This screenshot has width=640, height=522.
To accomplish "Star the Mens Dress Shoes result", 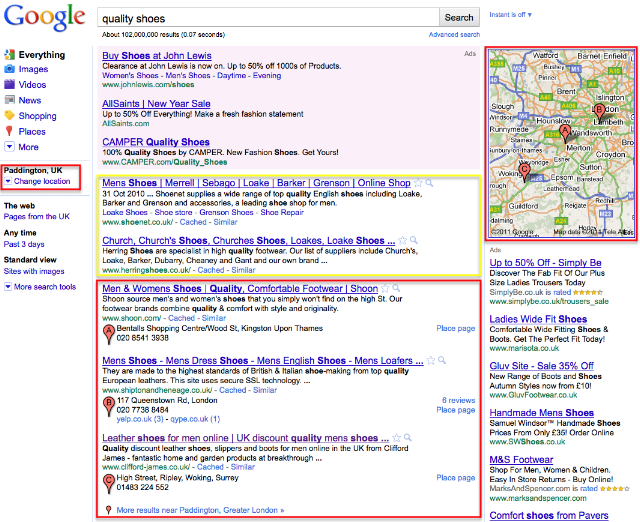I will [431, 360].
